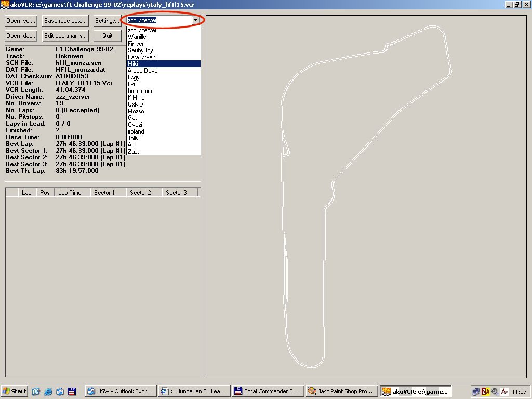
Task: Click the SCN file name hf1l_monza.scn
Action: [79, 63]
